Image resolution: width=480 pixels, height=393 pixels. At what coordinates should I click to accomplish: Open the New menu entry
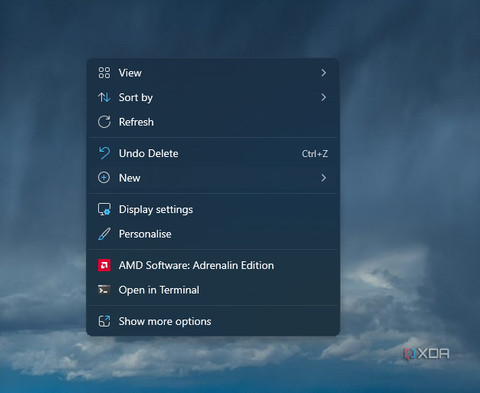(213, 178)
